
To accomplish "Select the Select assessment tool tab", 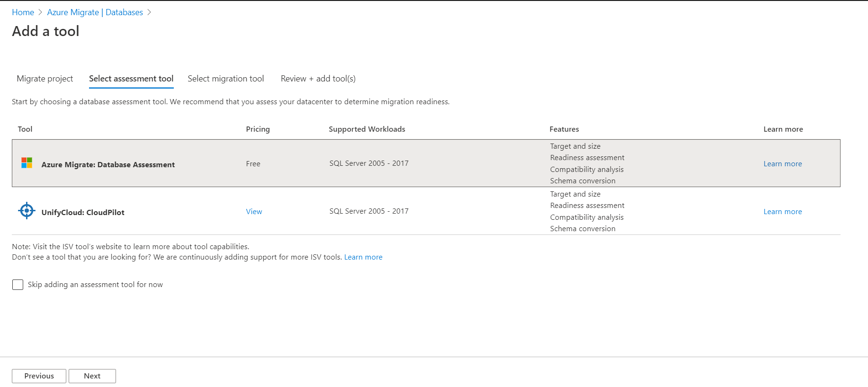I will pyautogui.click(x=131, y=79).
